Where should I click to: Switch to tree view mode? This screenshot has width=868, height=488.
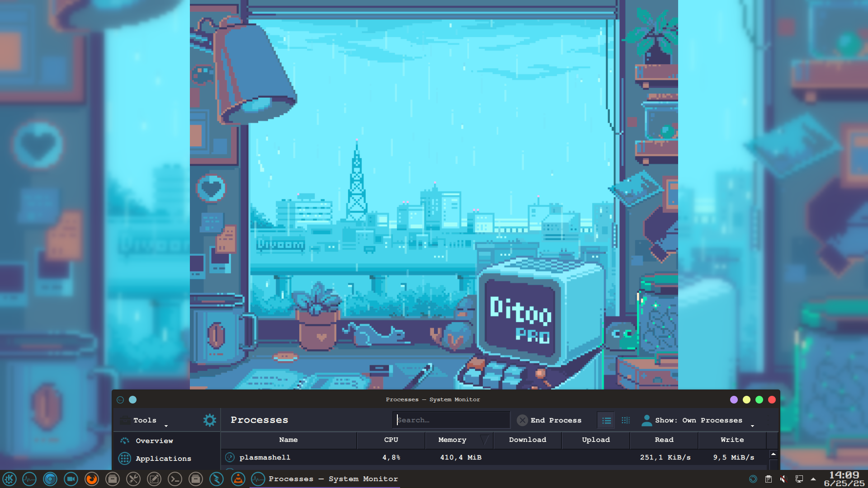tap(626, 420)
